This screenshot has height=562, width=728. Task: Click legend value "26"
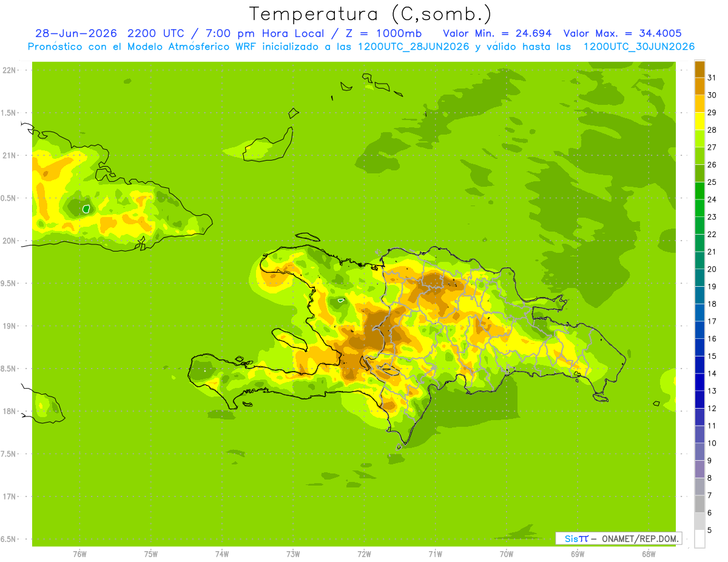[712, 164]
